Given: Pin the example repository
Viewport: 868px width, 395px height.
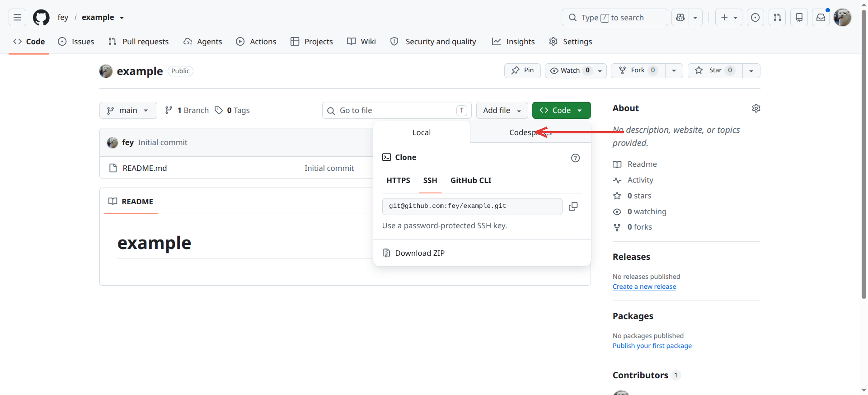Looking at the screenshot, I should (522, 71).
